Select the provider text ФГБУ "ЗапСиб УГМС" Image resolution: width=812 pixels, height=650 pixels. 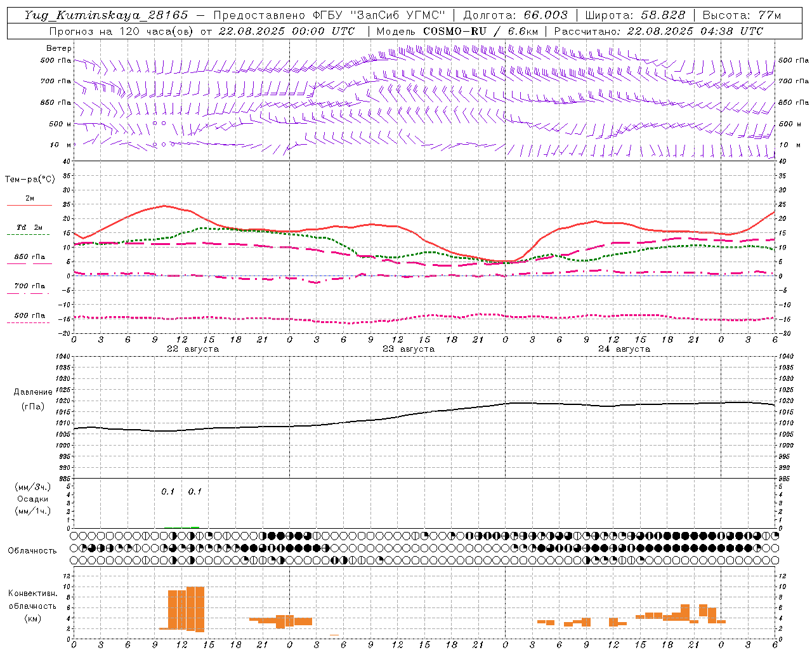[x=379, y=15]
